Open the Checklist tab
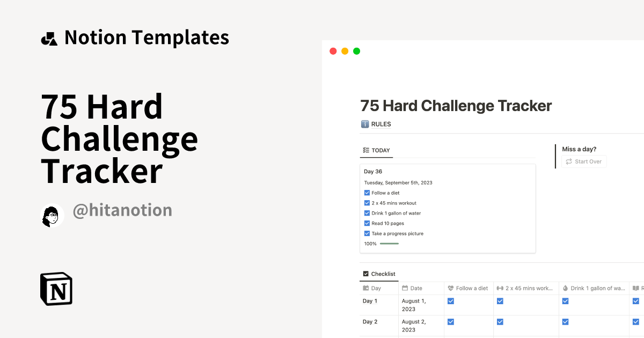This screenshot has width=644, height=338. tap(379, 274)
